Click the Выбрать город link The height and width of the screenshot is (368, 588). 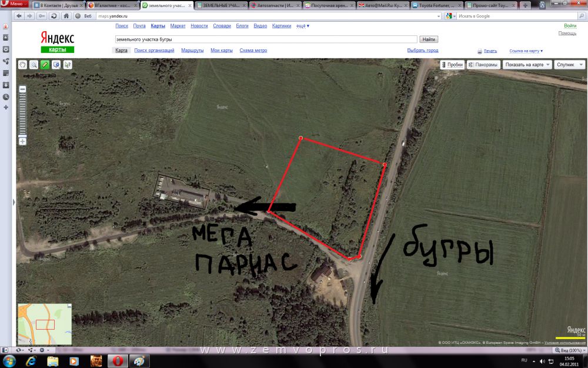pos(422,51)
